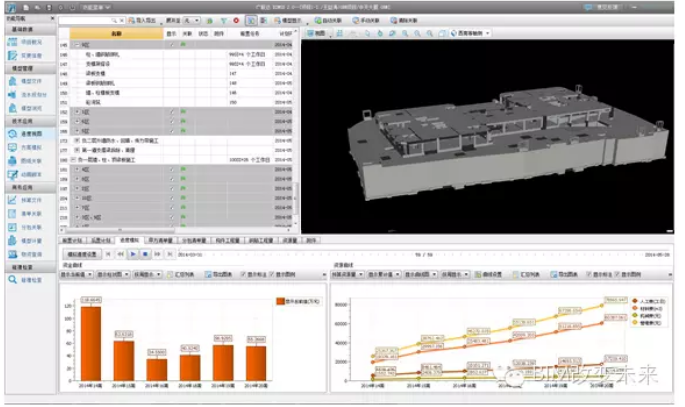
Task: Click the magnifier search icon at sidebar bottom
Action: [x=13, y=279]
